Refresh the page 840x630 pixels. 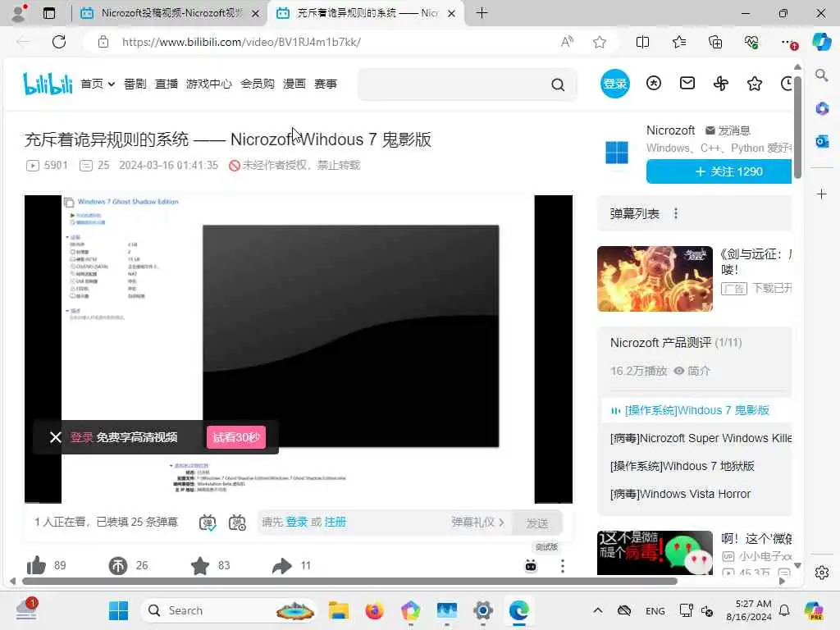click(59, 42)
